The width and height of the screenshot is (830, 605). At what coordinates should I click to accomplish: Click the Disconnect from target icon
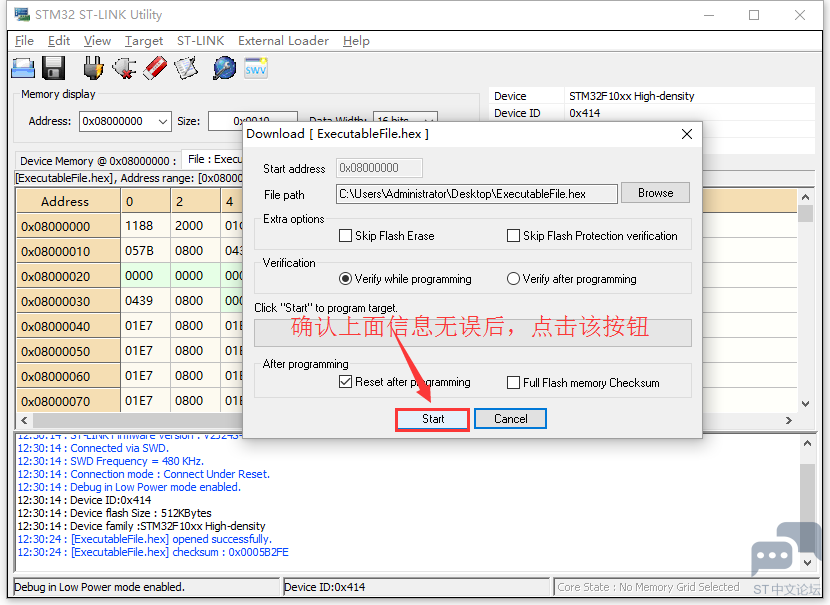pos(124,68)
